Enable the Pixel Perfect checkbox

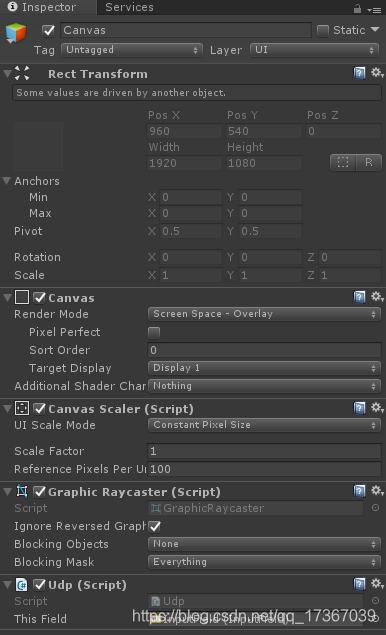tap(154, 332)
